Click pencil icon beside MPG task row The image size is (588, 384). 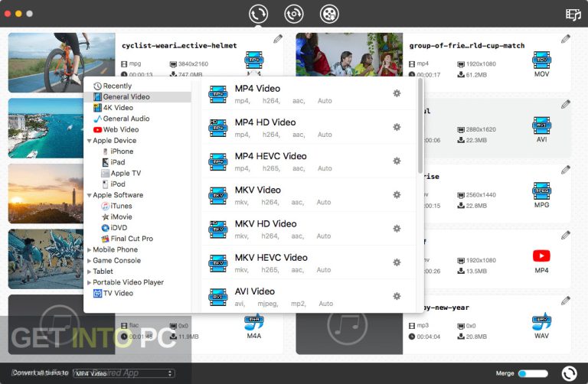coord(566,170)
